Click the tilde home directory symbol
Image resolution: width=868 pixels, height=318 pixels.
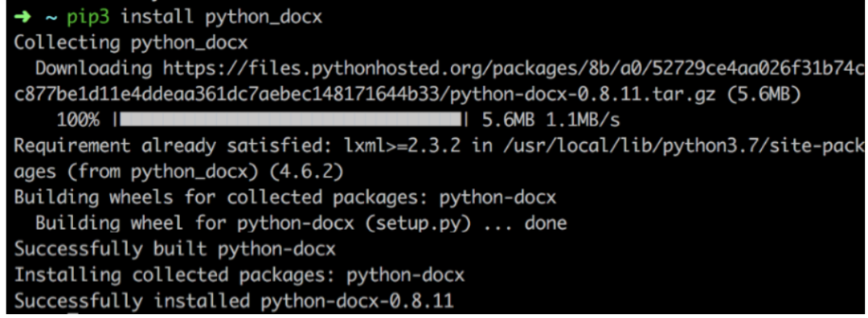(49, 18)
